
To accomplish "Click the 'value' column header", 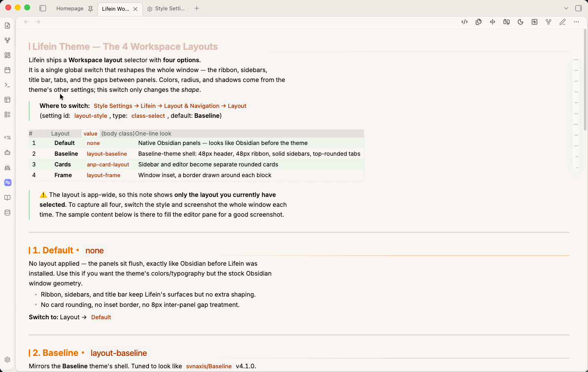I will click(91, 133).
